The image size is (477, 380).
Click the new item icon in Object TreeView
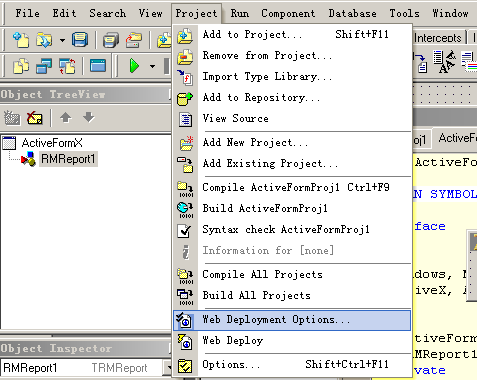pyautogui.click(x=12, y=117)
